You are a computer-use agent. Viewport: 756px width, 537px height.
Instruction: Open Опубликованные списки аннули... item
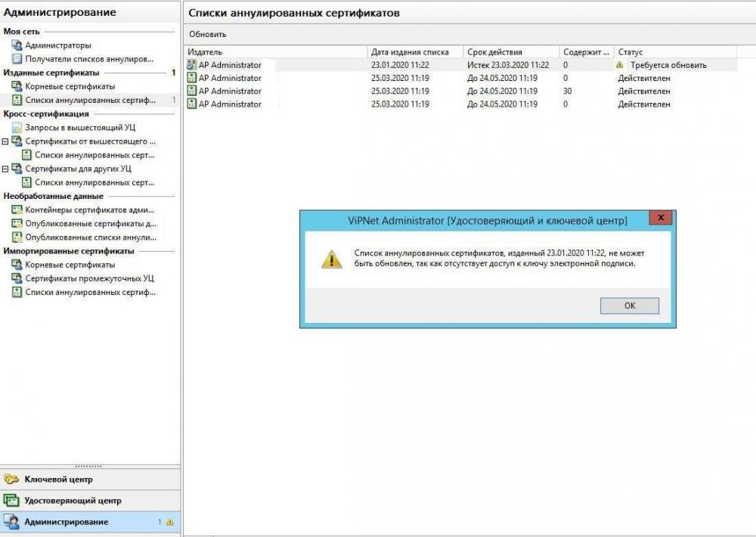(x=91, y=237)
